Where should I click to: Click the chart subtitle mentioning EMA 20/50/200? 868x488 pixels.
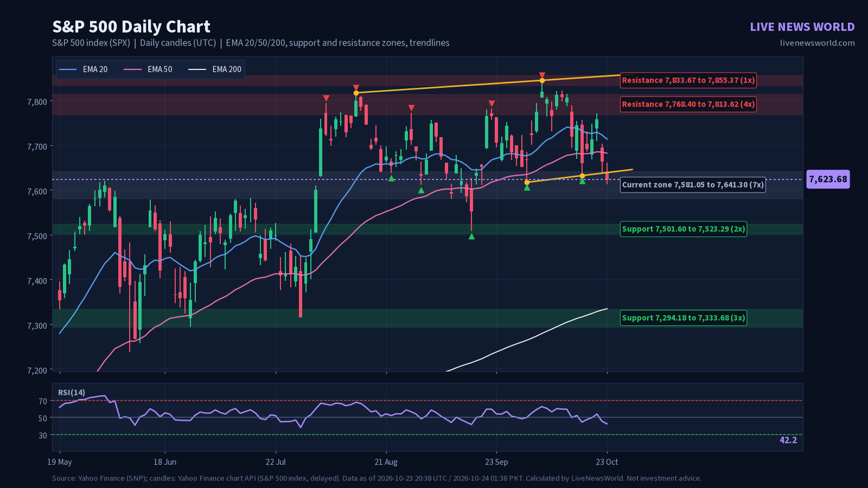coord(251,43)
